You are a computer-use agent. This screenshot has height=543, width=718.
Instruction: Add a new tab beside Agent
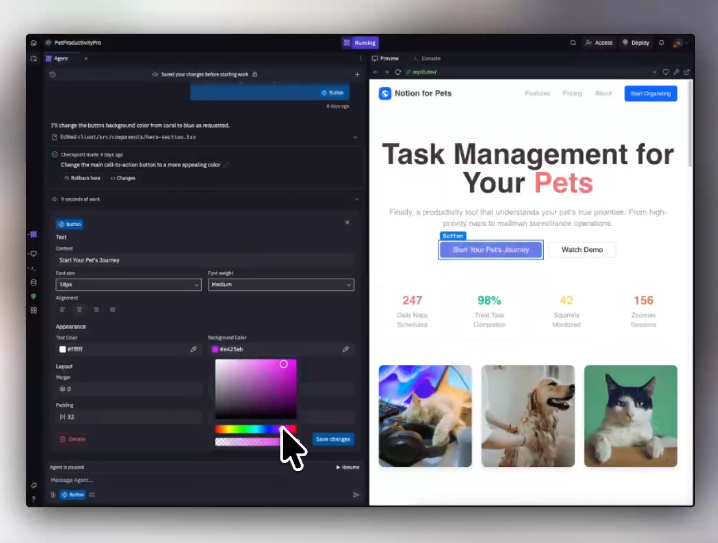tap(86, 59)
